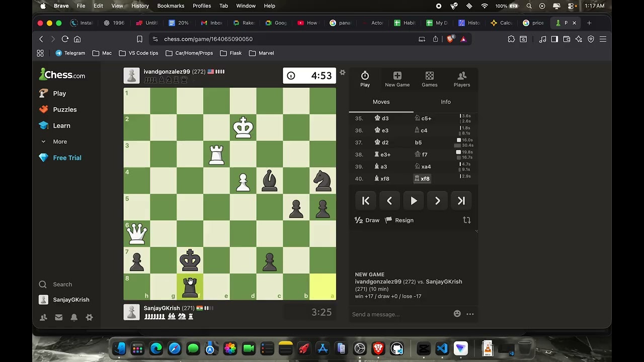Select move 40 black Rxf8
The height and width of the screenshot is (362, 644).
(422, 178)
